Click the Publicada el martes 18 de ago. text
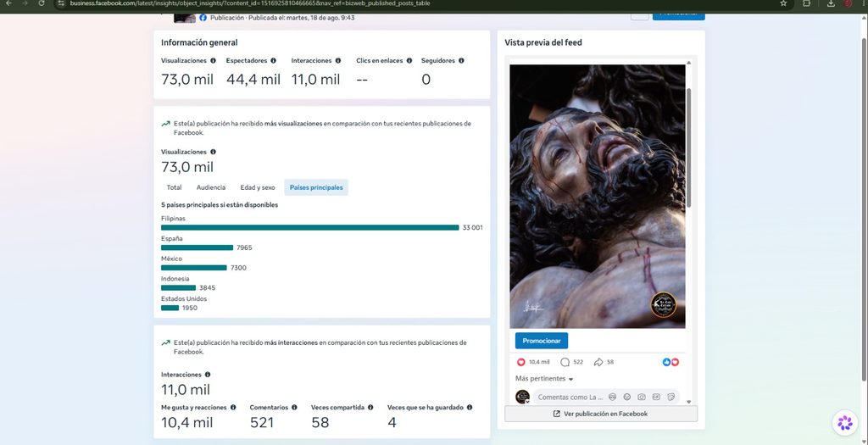868x445 pixels. pyautogui.click(x=302, y=18)
